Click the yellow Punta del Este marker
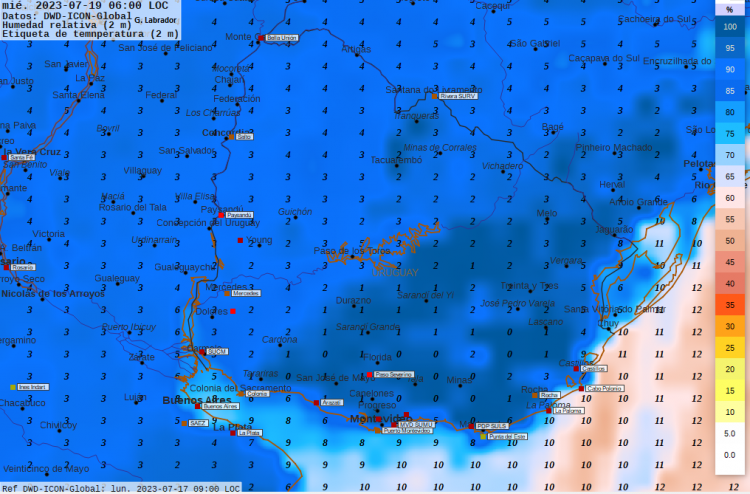The image size is (750, 494). [483, 436]
